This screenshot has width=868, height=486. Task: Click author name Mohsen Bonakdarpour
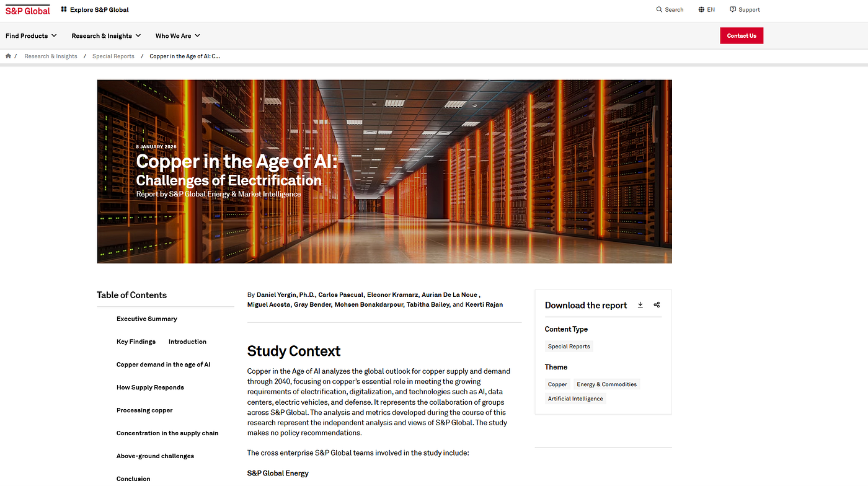tap(370, 305)
